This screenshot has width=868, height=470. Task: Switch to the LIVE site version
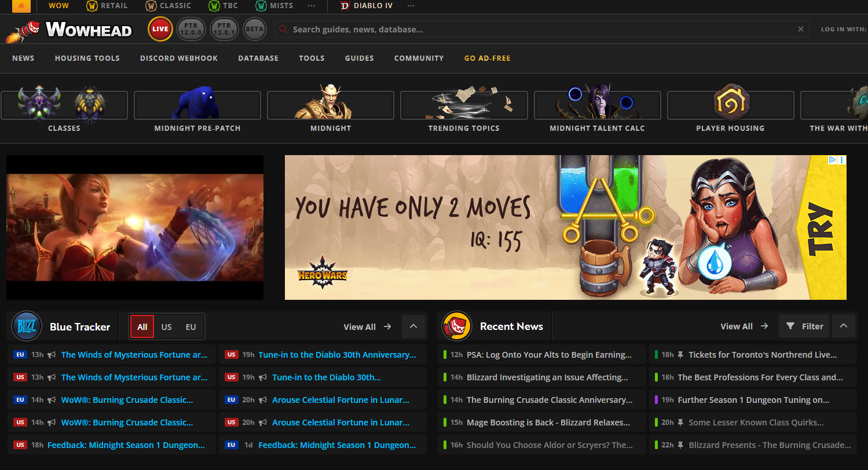160,29
